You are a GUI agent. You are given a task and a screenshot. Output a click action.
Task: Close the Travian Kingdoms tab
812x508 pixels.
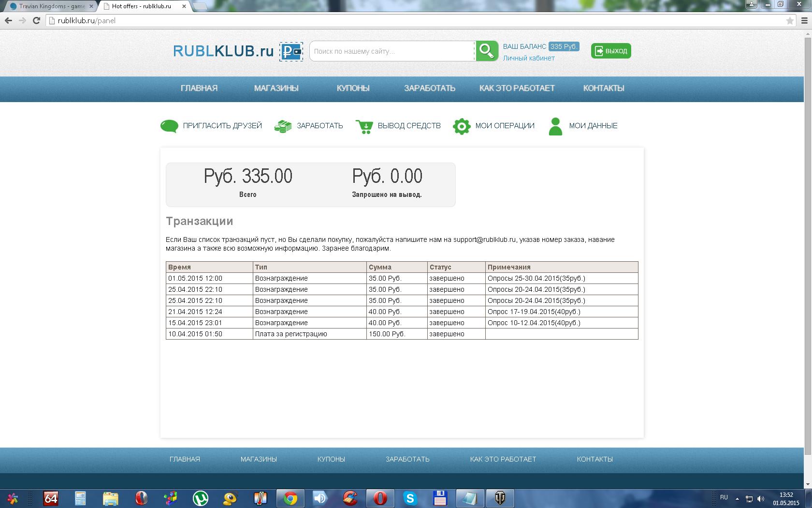coord(91,6)
